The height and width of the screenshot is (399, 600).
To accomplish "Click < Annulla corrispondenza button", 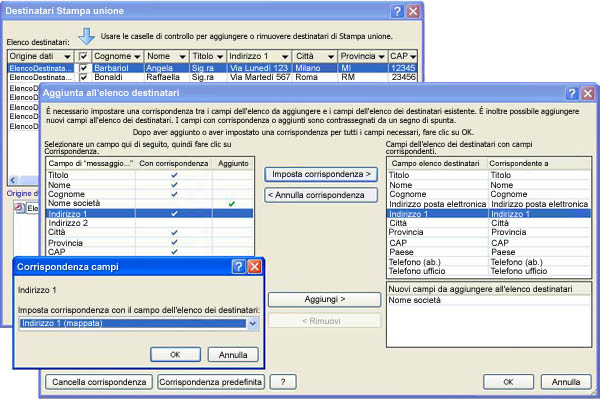I will pyautogui.click(x=321, y=195).
